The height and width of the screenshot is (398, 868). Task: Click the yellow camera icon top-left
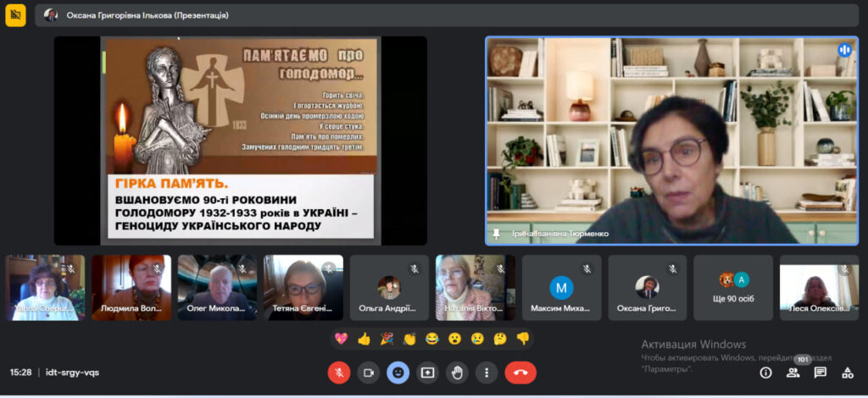point(15,15)
